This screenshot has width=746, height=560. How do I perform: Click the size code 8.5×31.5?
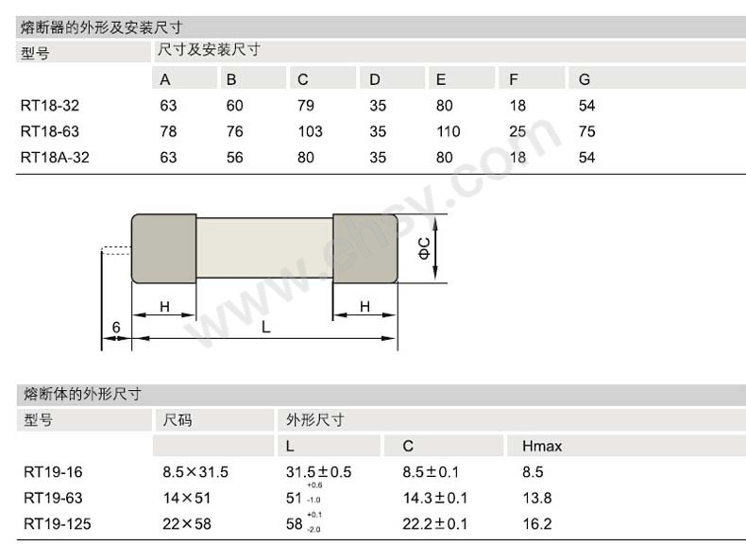(x=195, y=472)
